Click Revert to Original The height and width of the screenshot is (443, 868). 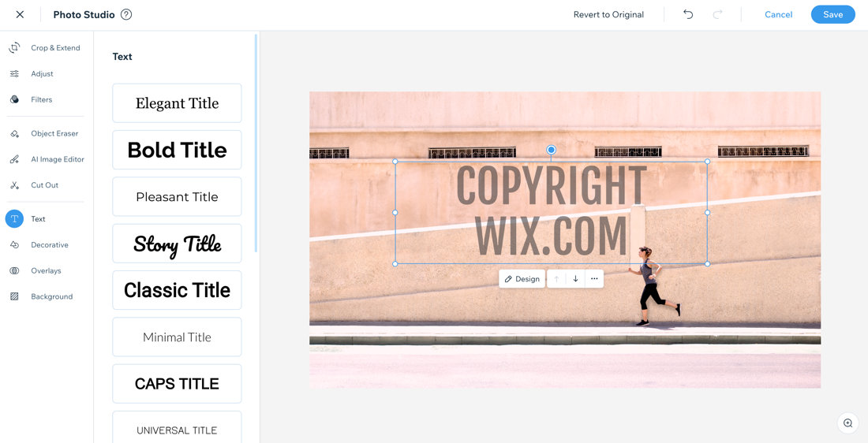coord(608,15)
